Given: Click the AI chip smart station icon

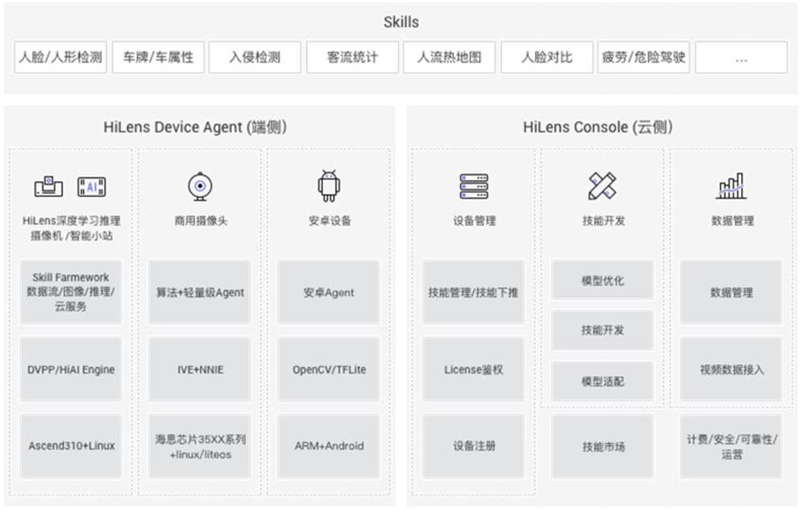Looking at the screenshot, I should tap(91, 187).
